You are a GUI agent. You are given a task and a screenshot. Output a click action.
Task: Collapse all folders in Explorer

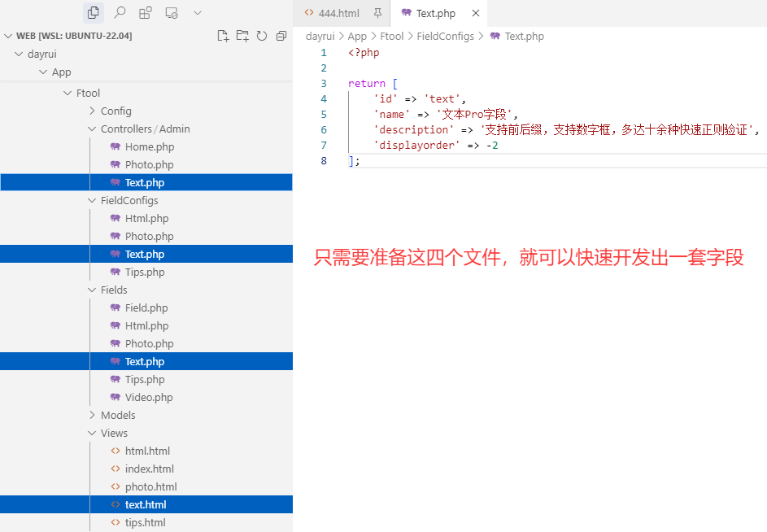[x=281, y=36]
